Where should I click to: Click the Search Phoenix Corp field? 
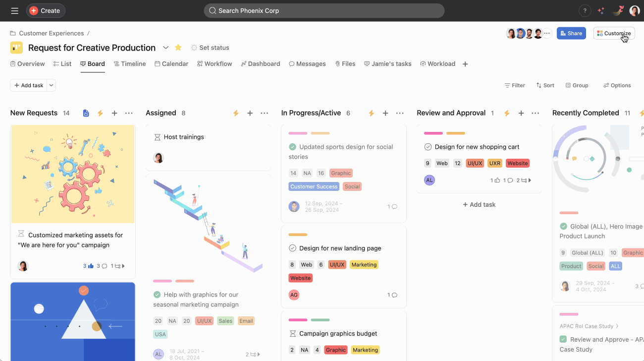(324, 10)
